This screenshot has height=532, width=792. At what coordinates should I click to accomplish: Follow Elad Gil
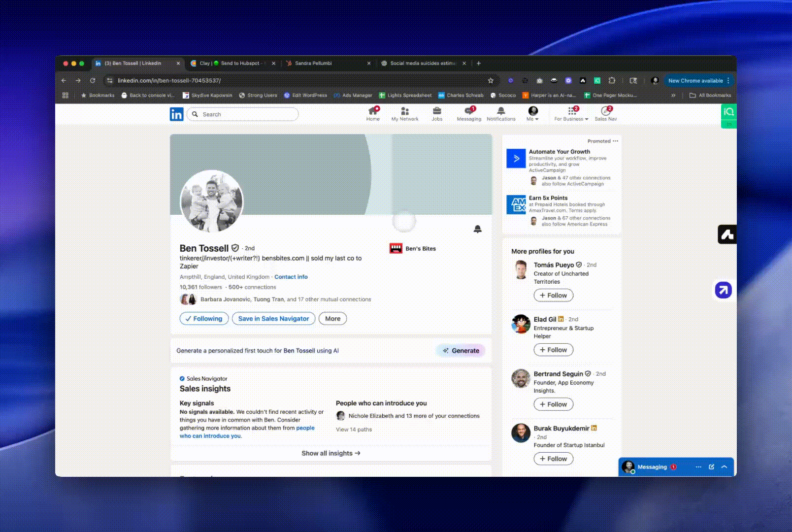click(x=554, y=350)
